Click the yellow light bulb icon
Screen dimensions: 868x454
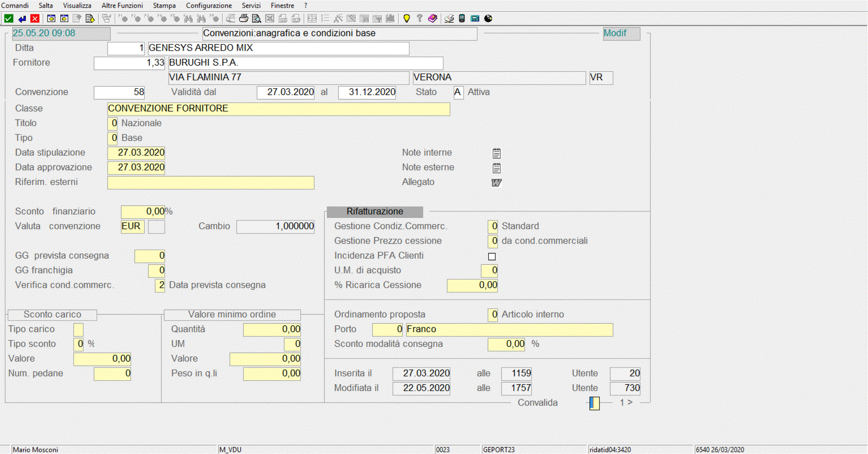click(x=407, y=19)
